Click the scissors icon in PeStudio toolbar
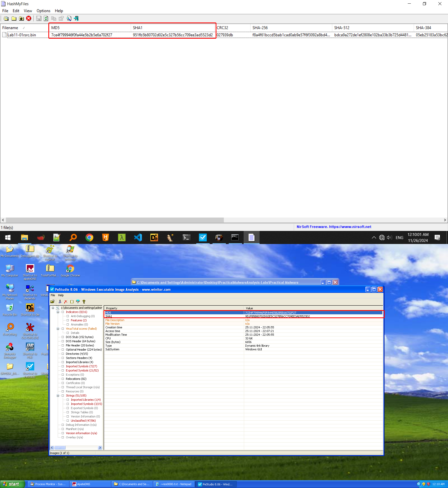The height and width of the screenshot is (488, 448). tap(60, 301)
